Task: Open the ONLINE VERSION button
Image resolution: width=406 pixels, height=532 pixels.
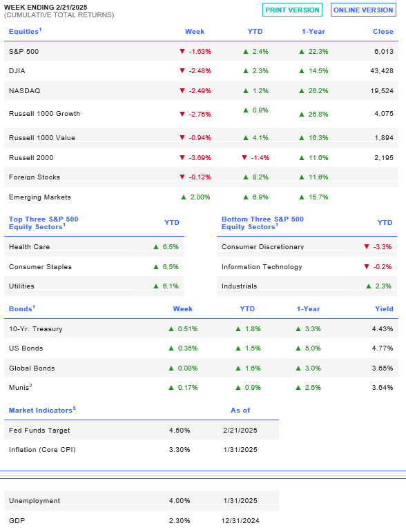Action: click(363, 10)
